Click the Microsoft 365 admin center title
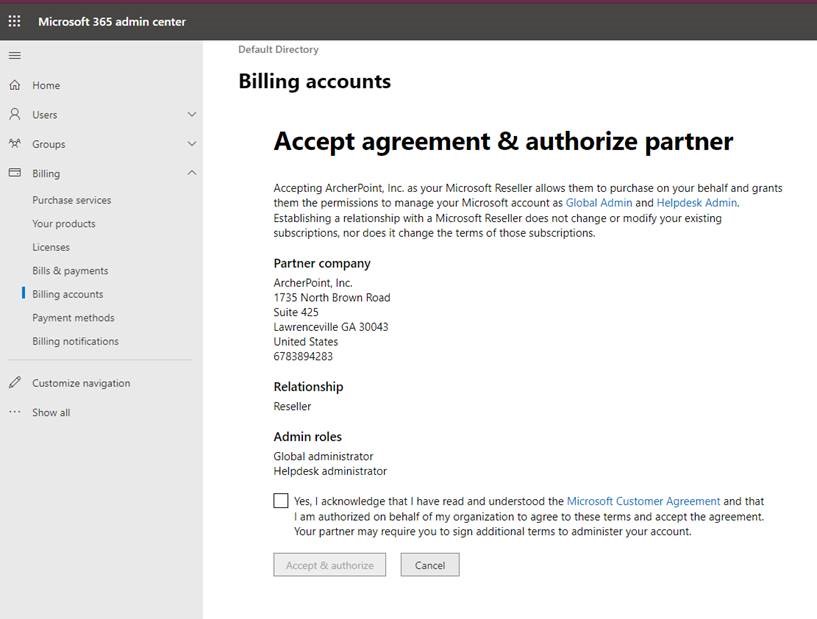This screenshot has width=817, height=619. 112,22
